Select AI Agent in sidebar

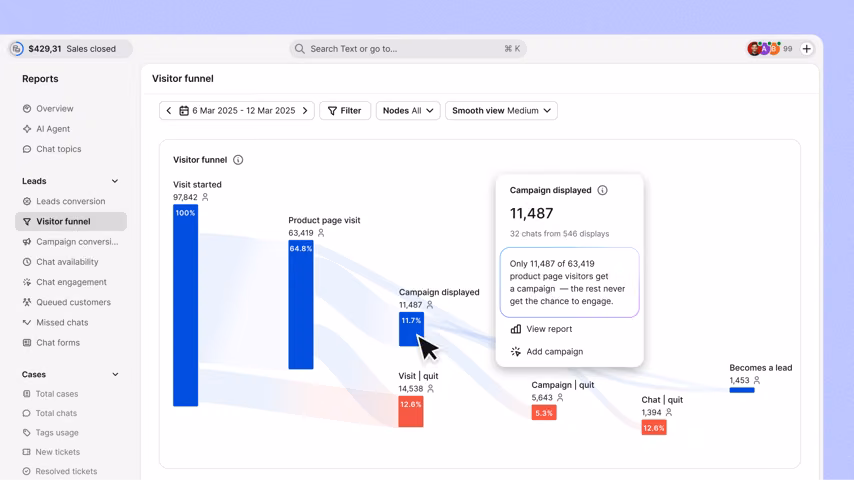(71, 129)
